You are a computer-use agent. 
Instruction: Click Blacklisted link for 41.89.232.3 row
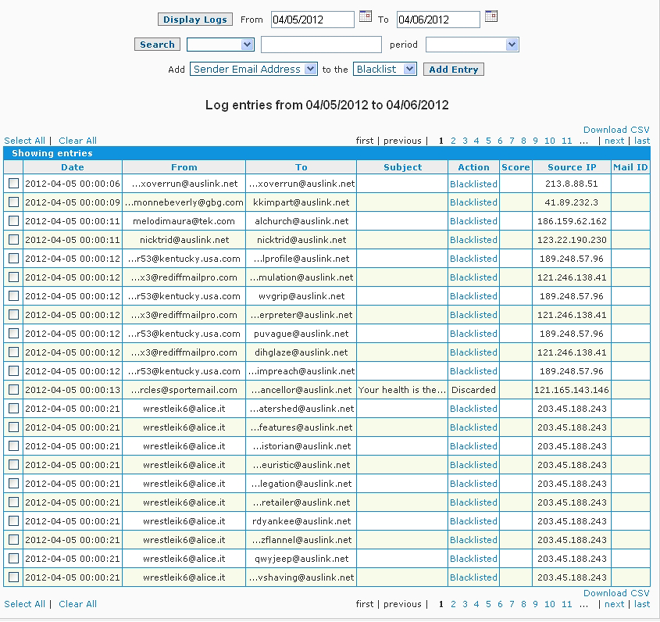coord(474,202)
